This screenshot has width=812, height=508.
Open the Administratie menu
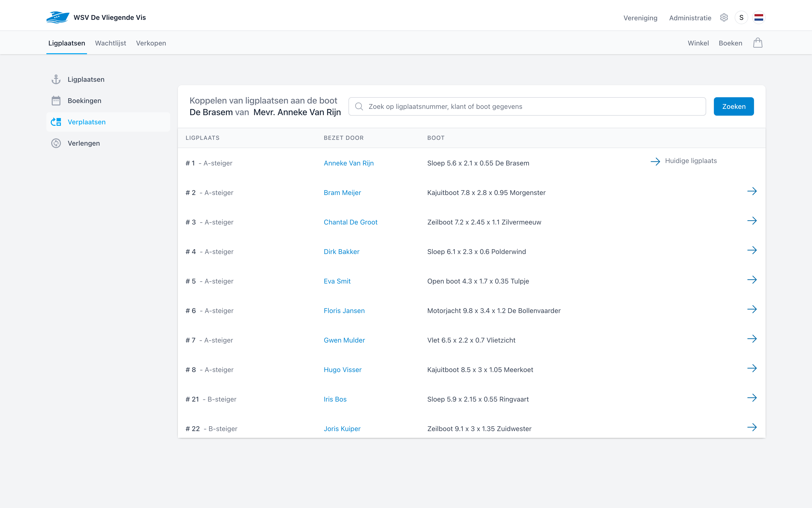[x=690, y=18]
